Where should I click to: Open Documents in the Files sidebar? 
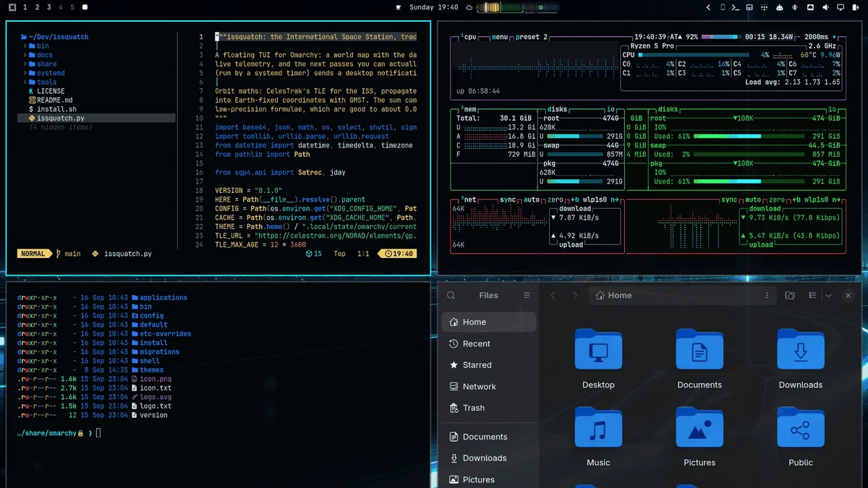click(x=490, y=437)
